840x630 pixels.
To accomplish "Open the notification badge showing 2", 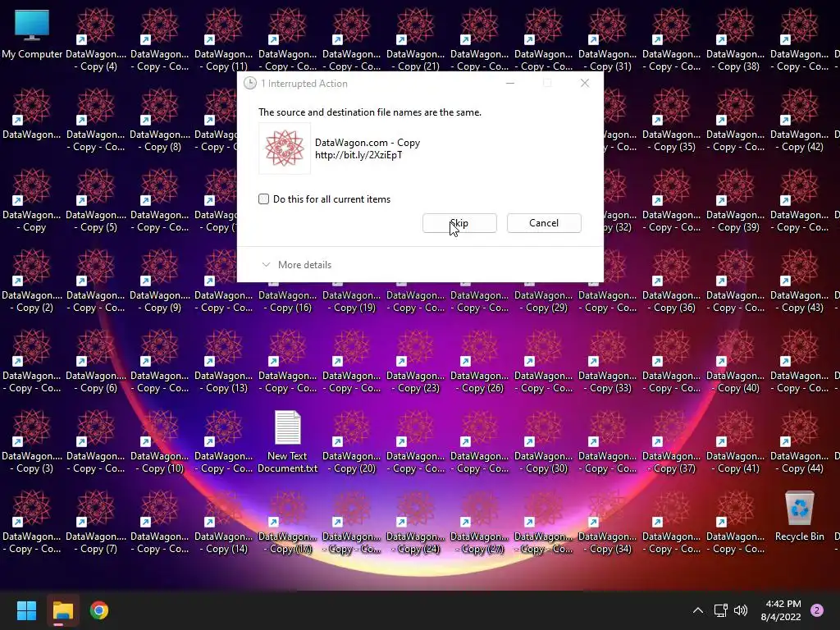I will click(x=816, y=610).
